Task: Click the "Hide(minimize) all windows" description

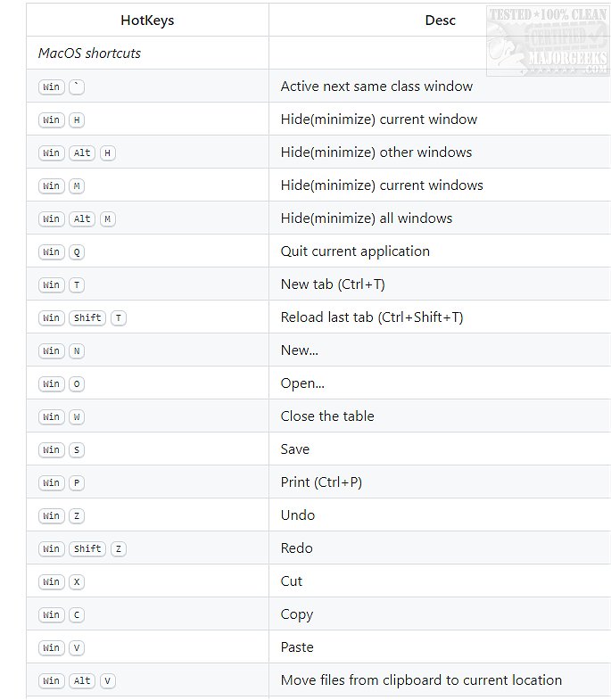Action: (x=366, y=218)
